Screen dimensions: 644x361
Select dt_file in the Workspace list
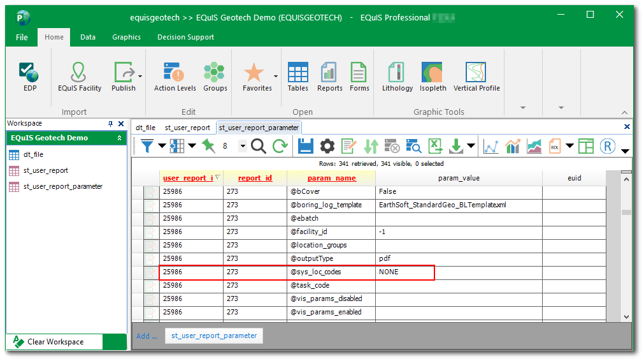(33, 154)
